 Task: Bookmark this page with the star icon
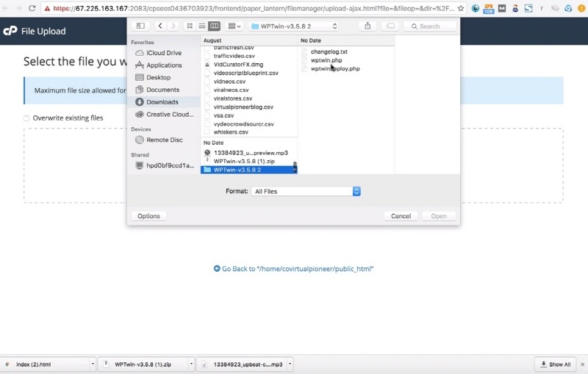[461, 8]
